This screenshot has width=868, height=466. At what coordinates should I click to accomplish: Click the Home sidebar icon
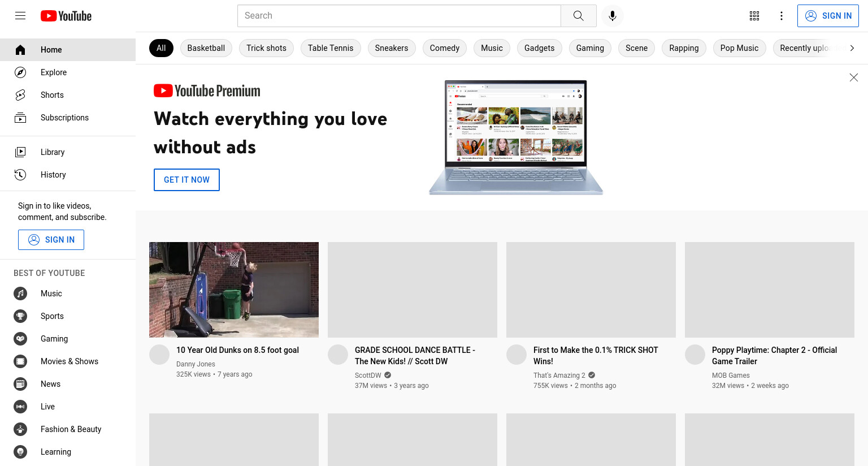pyautogui.click(x=20, y=50)
